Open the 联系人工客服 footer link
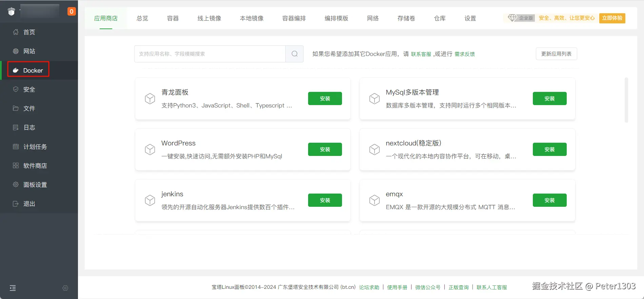 (x=492, y=287)
